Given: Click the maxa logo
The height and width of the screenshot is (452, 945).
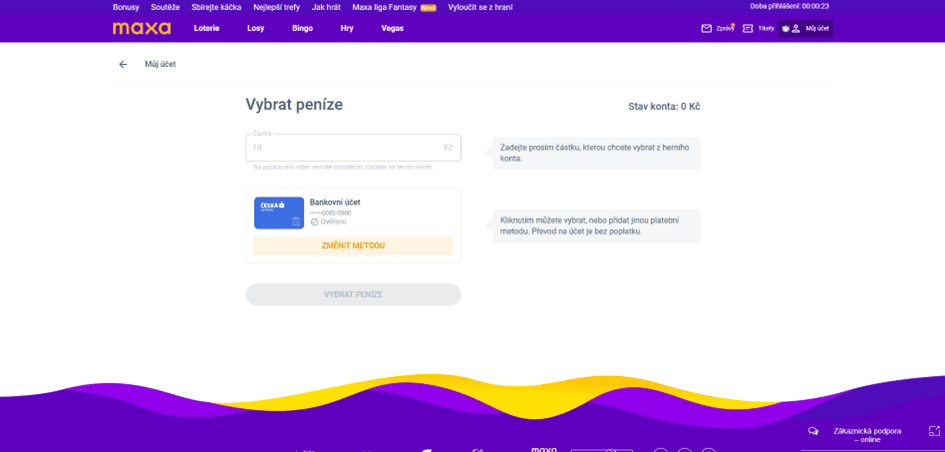Looking at the screenshot, I should [x=142, y=28].
